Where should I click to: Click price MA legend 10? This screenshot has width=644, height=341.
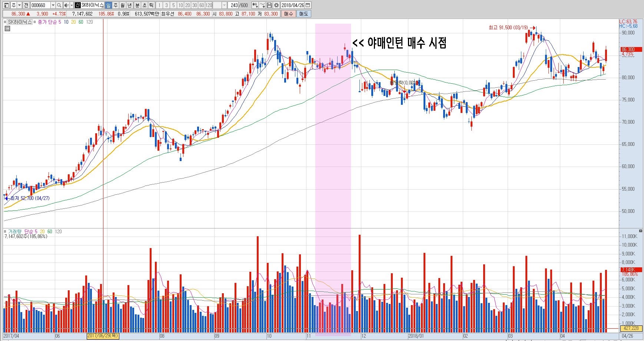coord(66,22)
